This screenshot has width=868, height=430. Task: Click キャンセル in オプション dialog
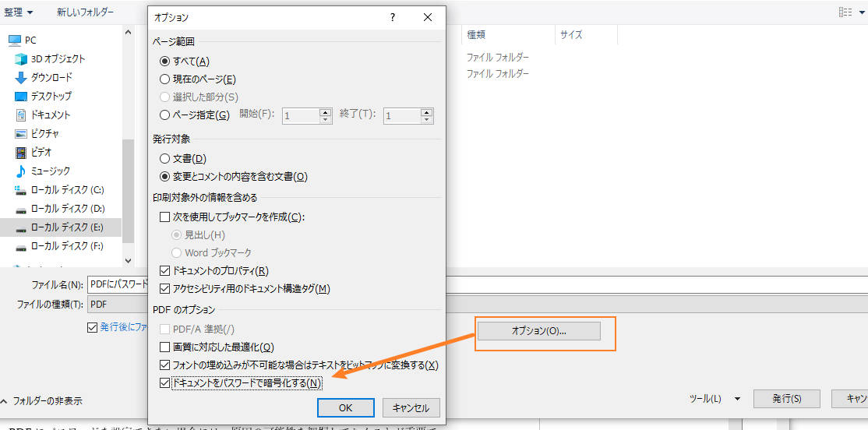(x=411, y=408)
